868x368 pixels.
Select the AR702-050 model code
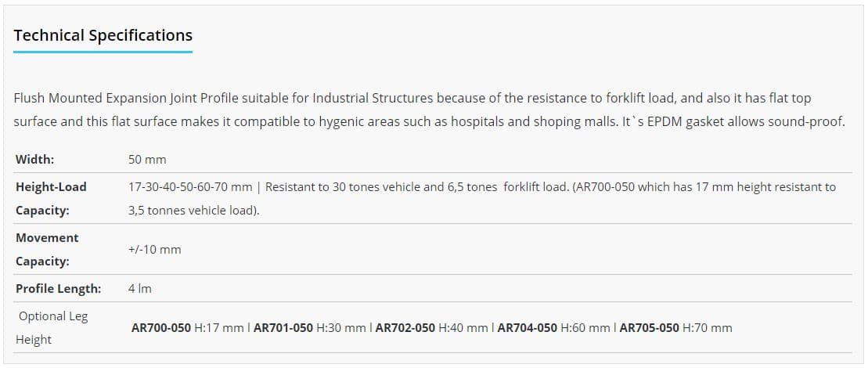coord(405,328)
